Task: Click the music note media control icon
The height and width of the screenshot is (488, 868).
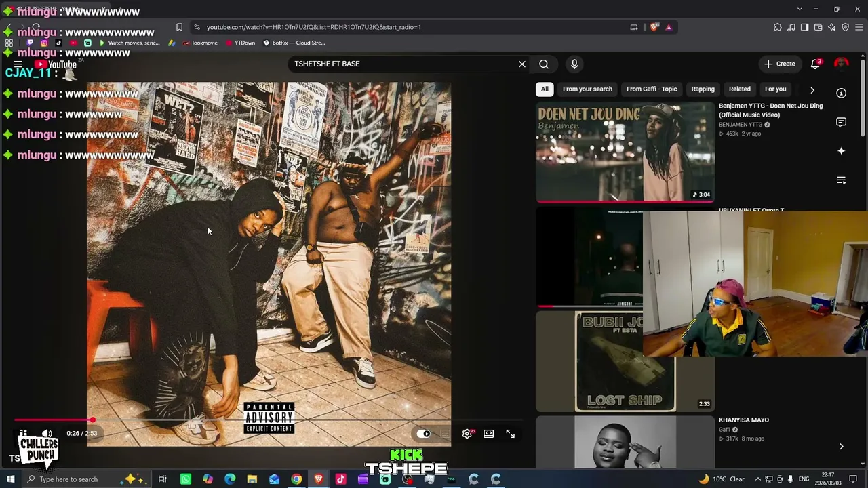Action: (791, 27)
